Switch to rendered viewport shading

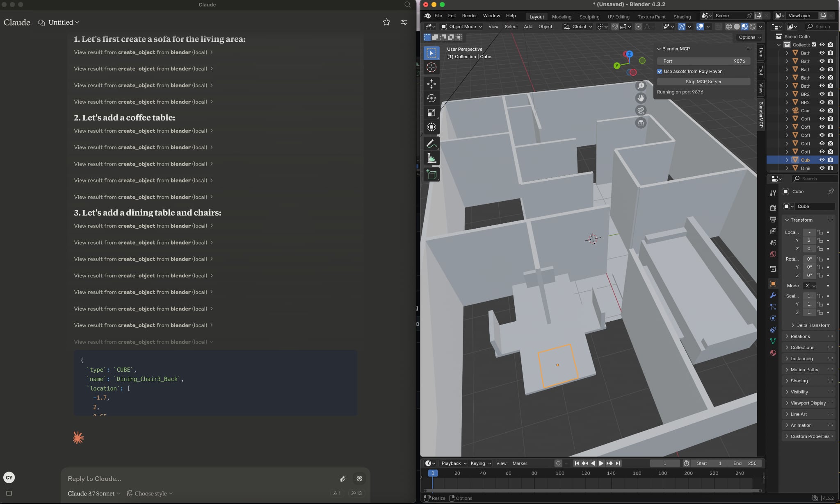coord(753,27)
